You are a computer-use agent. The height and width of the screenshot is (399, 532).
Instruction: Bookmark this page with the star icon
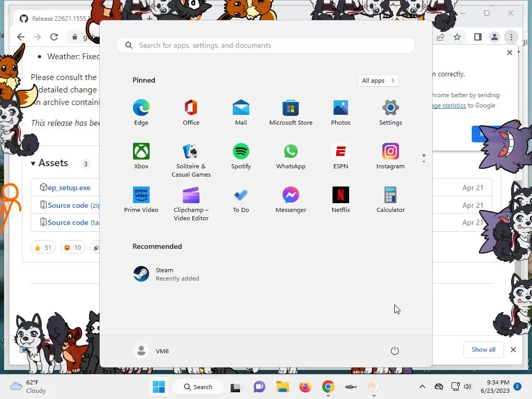click(457, 37)
